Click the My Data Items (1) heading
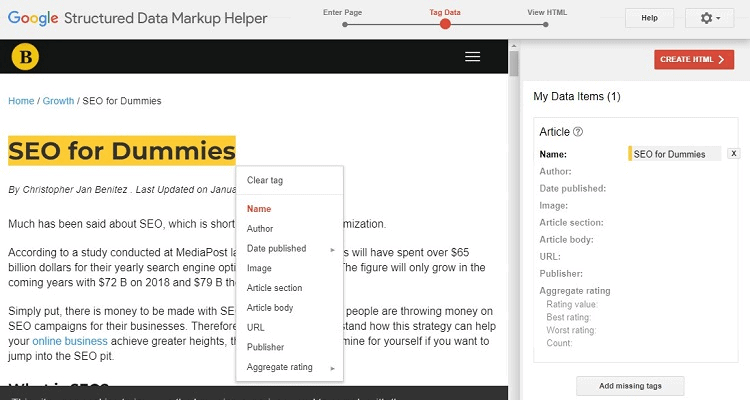The width and height of the screenshot is (750, 400). [577, 97]
